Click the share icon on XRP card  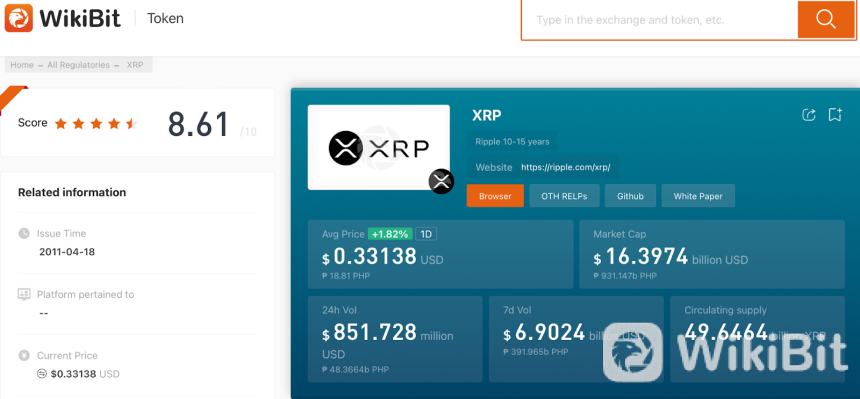click(x=809, y=115)
